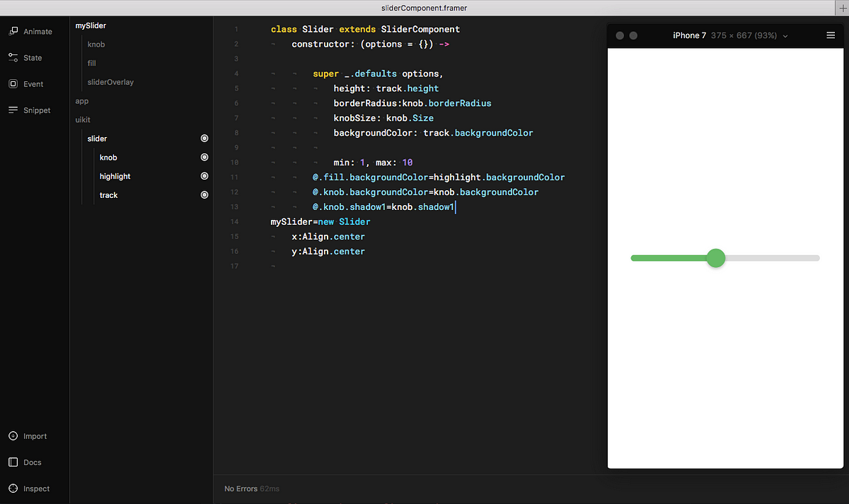
Task: Click the 'backgroundColor: track.backgroundColor' line
Action: [434, 133]
